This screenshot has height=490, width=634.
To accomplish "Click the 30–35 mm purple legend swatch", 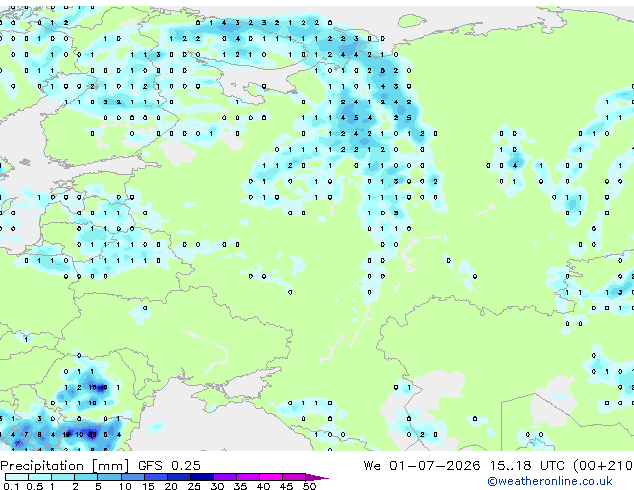I will tap(225, 477).
